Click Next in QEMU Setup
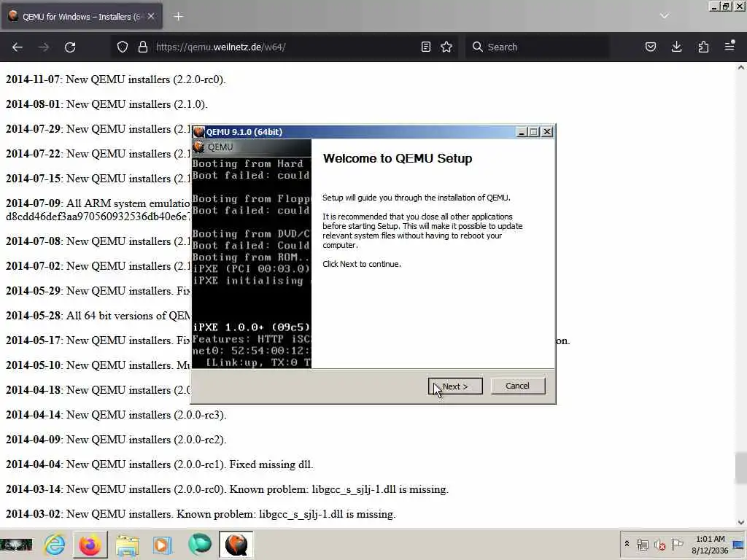The image size is (747, 560). pyautogui.click(x=455, y=386)
